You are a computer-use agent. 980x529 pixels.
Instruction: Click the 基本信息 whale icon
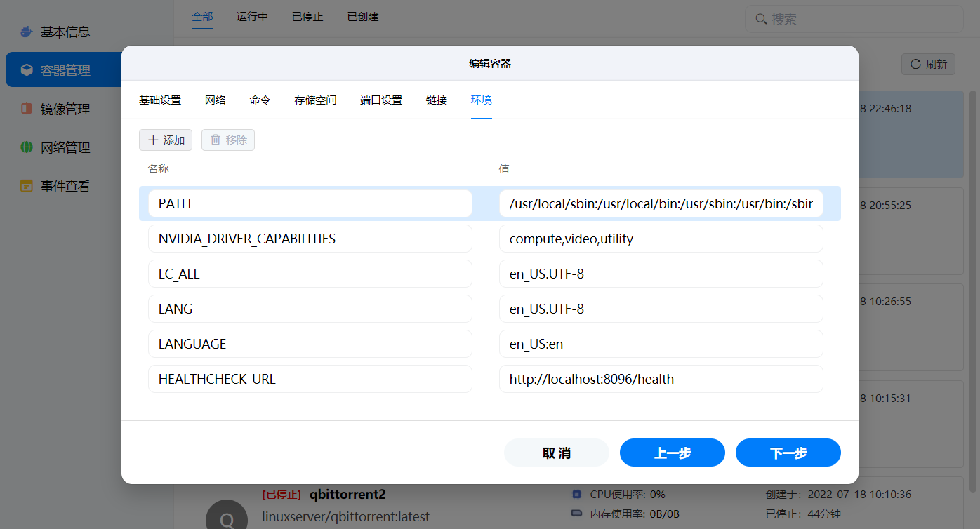coord(27,32)
